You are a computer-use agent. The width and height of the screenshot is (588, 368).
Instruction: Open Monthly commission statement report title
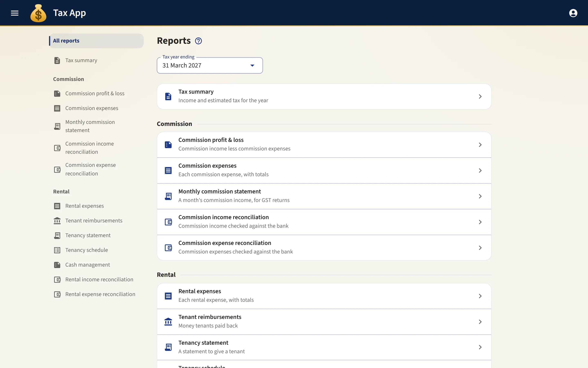click(220, 192)
